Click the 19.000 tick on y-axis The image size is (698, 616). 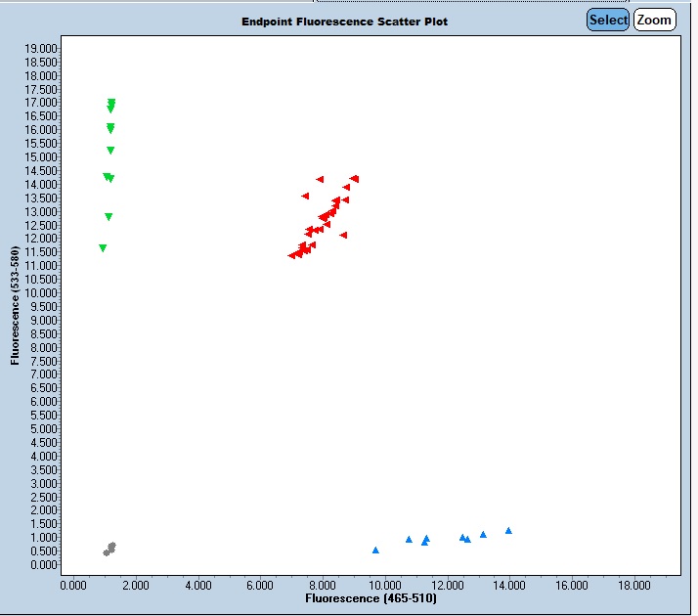click(43, 48)
